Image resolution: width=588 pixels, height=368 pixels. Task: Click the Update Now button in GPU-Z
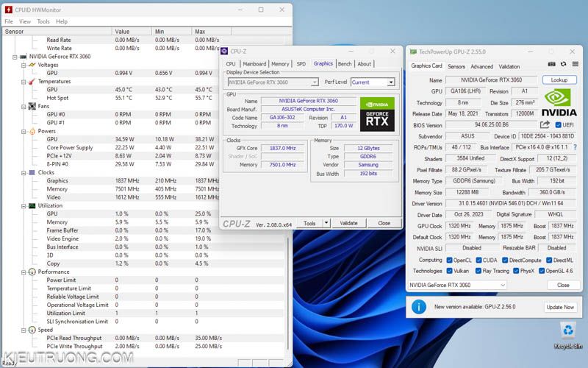[560, 307]
